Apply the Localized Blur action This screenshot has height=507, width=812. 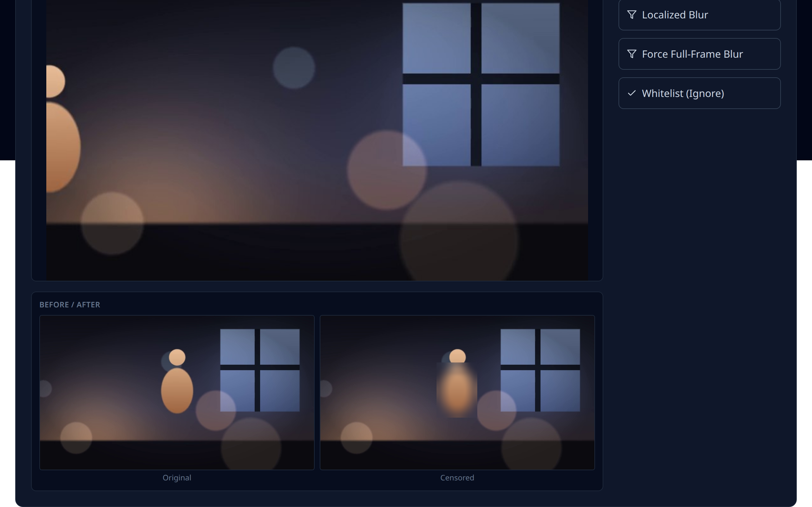[x=699, y=15]
